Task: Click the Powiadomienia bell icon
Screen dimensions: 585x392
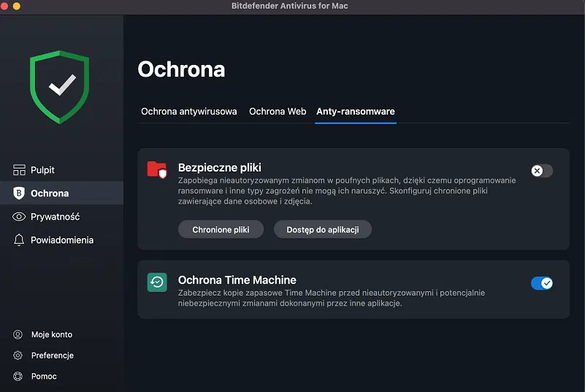Action: 19,240
